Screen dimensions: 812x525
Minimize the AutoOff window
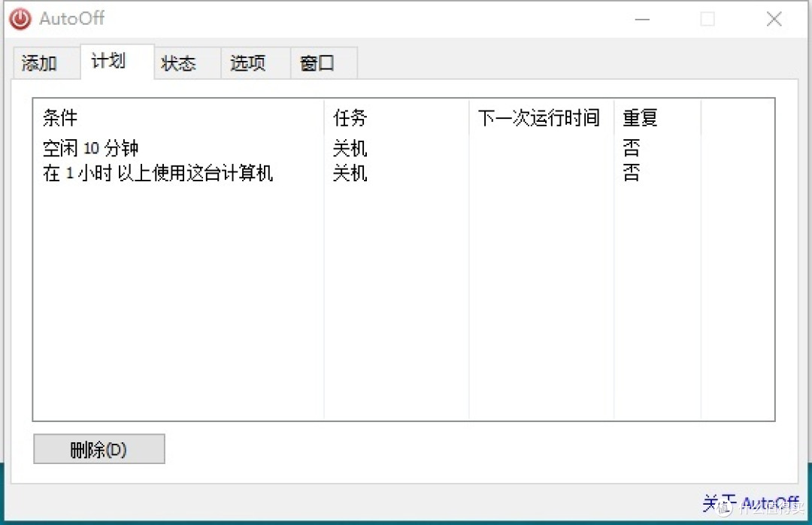[641, 19]
